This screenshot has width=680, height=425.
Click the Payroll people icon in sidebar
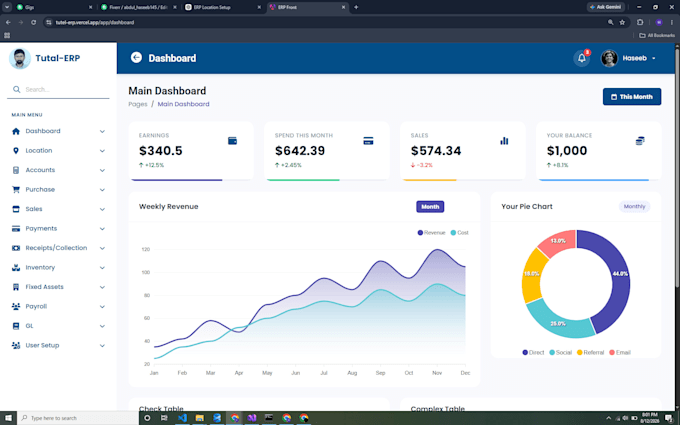coord(16,307)
